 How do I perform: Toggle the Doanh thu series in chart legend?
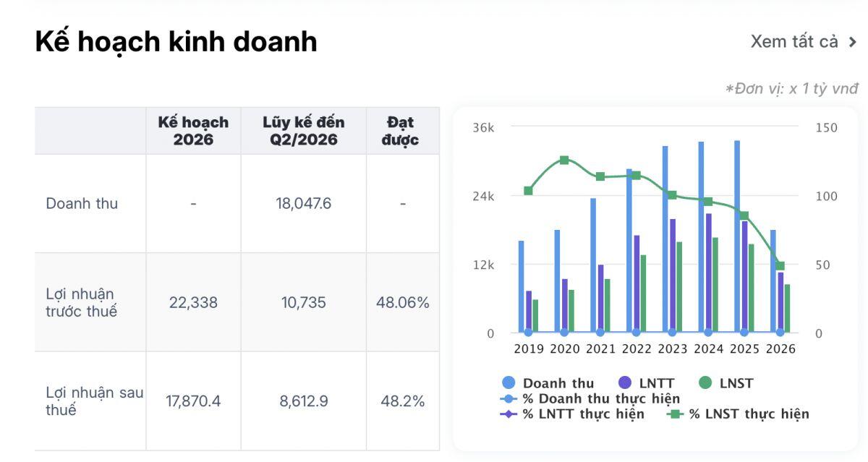pyautogui.click(x=548, y=383)
